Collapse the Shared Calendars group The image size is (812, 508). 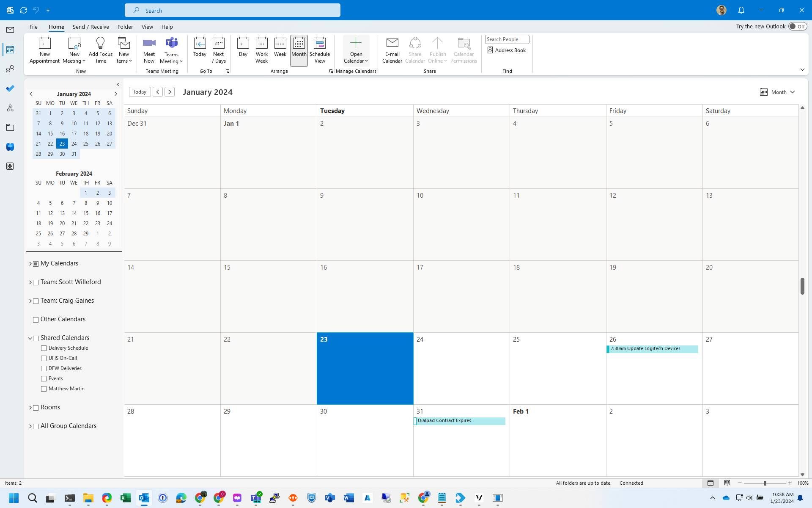[30, 338]
